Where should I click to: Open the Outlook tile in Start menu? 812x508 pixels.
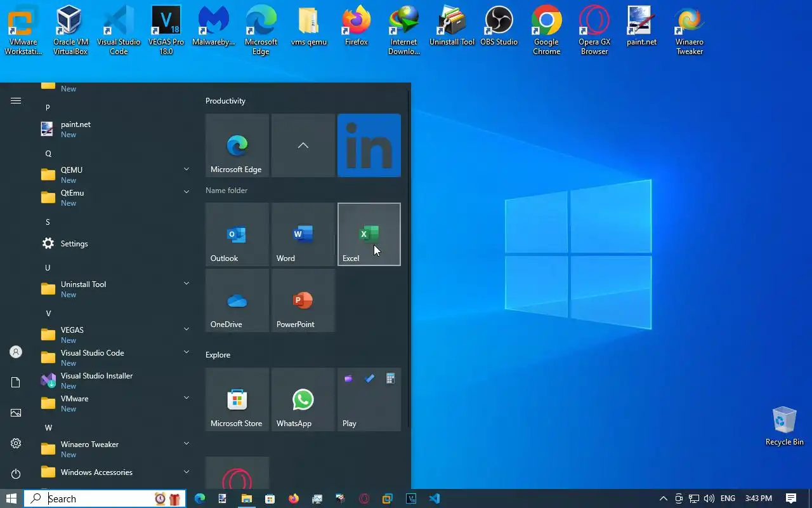point(237,234)
